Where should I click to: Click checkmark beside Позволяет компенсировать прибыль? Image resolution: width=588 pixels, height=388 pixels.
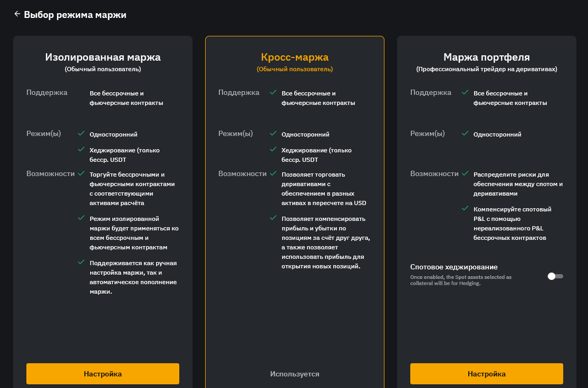coord(273,218)
